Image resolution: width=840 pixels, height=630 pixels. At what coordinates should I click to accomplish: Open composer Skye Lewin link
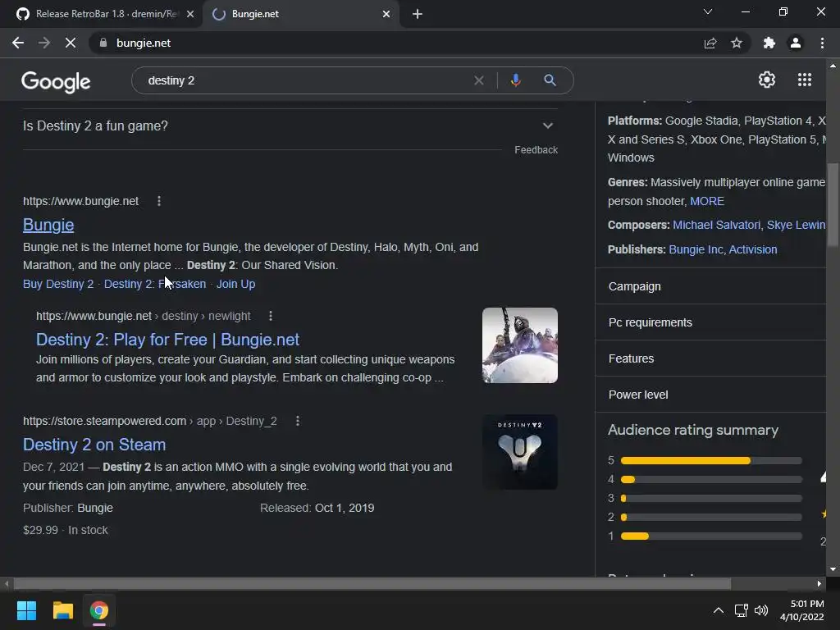[796, 225]
